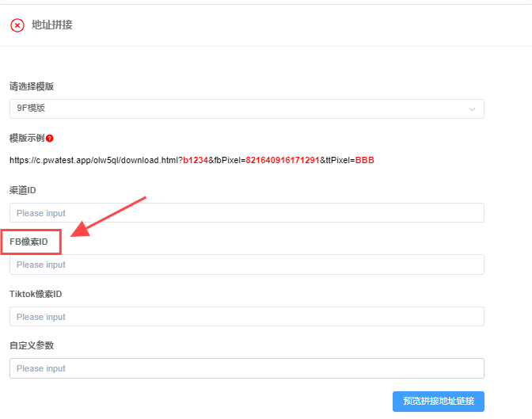The width and height of the screenshot is (532, 419).
Task: Select the Tiktok像素ID input field
Action: tap(246, 317)
